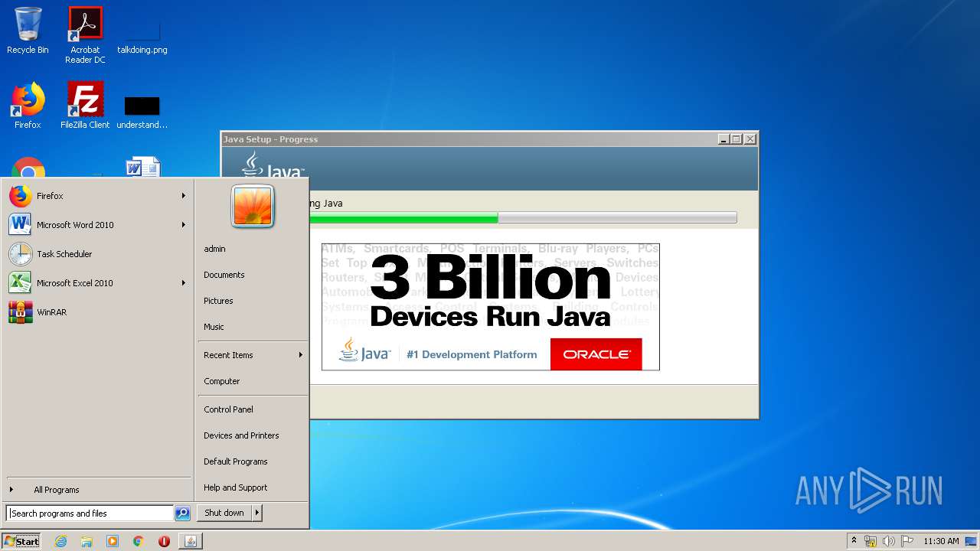Viewport: 980px width, 551px height.
Task: Click the Task Scheduler clock icon
Action: (21, 254)
